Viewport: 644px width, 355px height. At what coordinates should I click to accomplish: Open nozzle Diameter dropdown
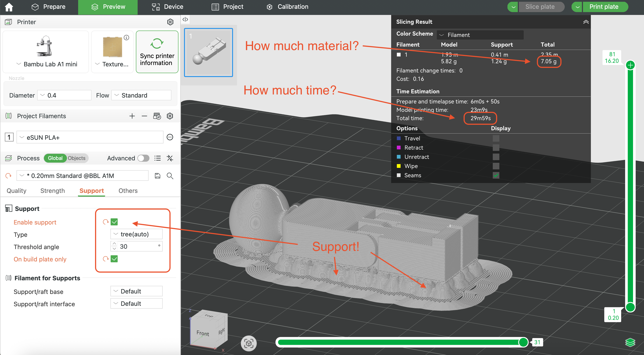click(x=65, y=95)
